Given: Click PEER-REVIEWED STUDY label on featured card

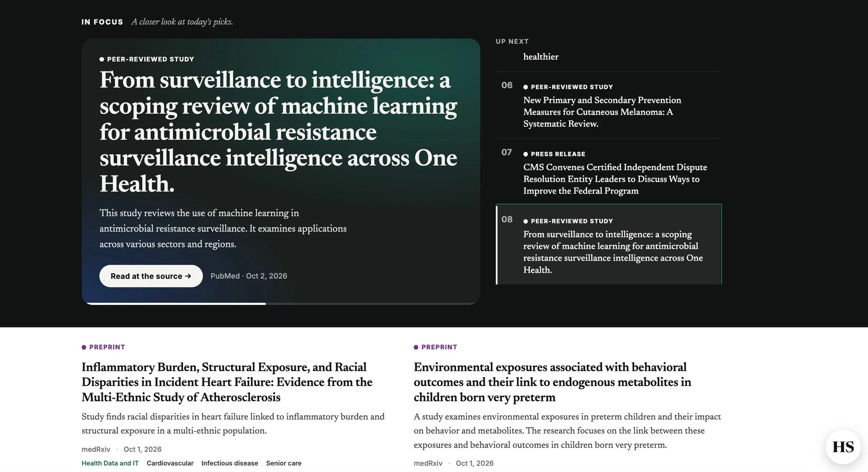Looking at the screenshot, I should [x=147, y=59].
